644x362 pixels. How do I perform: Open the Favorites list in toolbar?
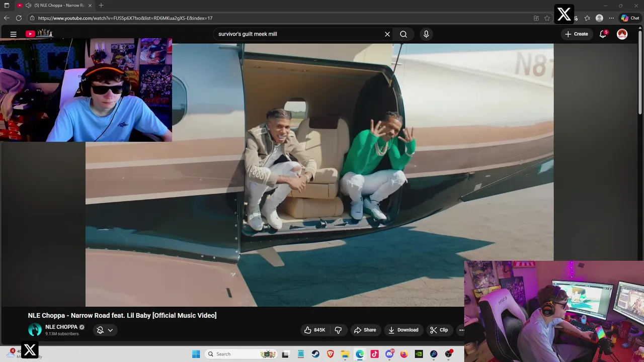coord(587,18)
